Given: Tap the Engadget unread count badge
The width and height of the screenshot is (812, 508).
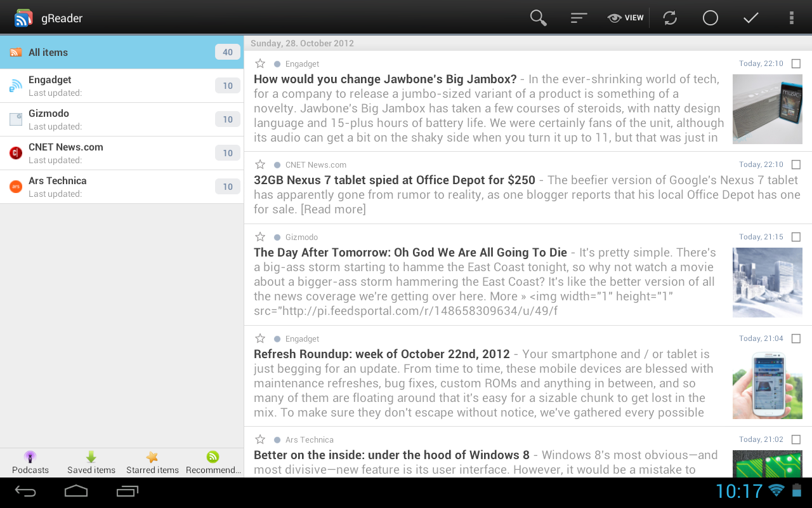Looking at the screenshot, I should click(x=228, y=86).
